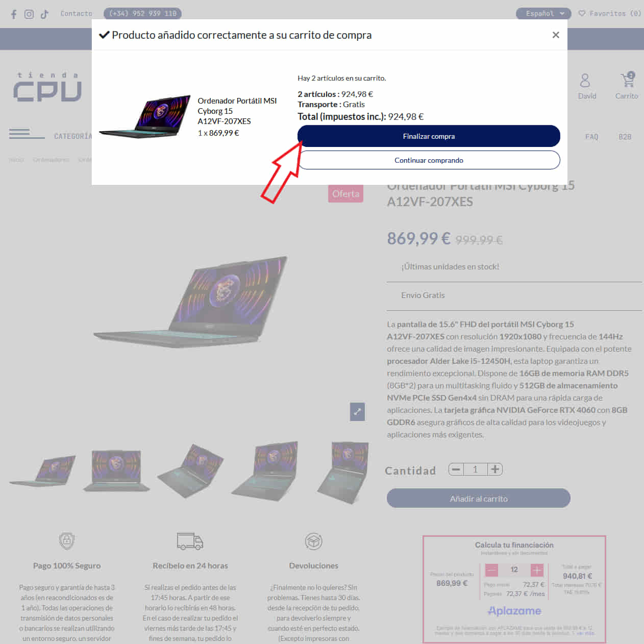
Task: Increase Cantidad with plus button
Action: click(x=495, y=469)
